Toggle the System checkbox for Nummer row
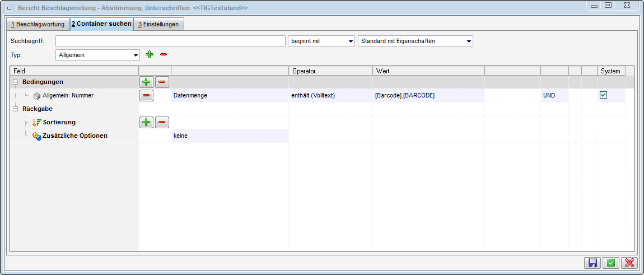Viewport: 644px width, 275px height. coord(603,95)
